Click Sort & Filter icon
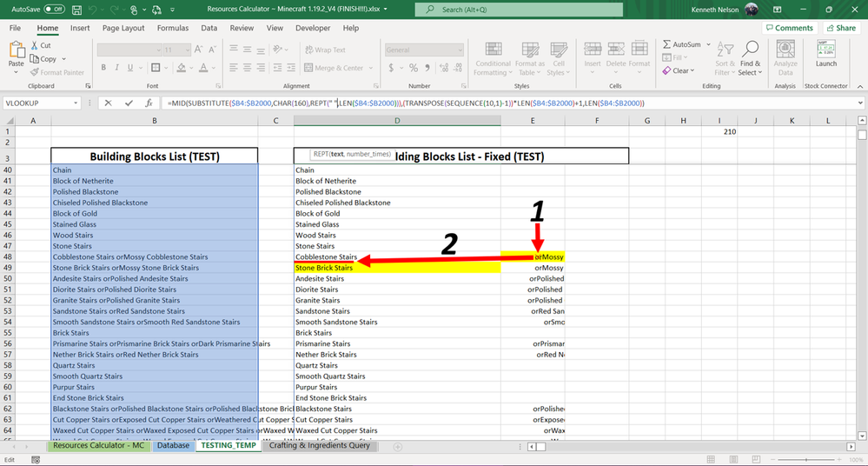The image size is (868, 466). (725, 50)
